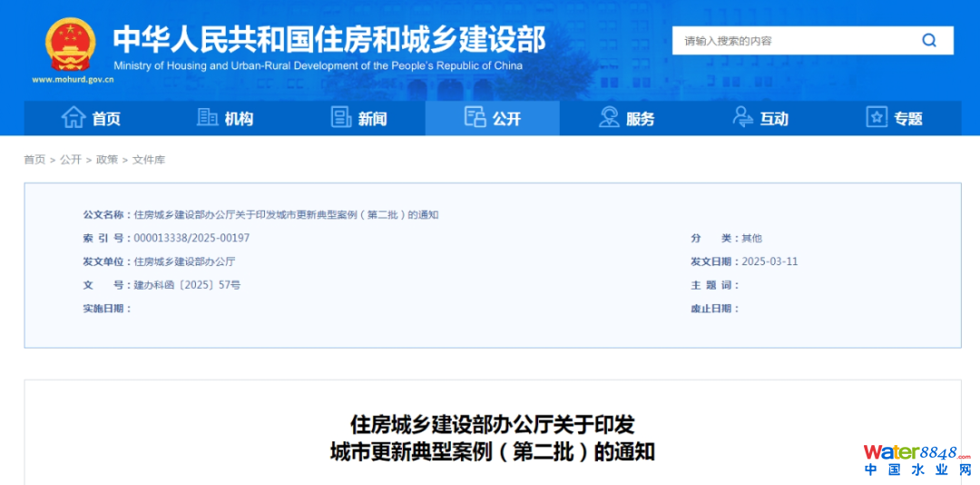Viewport: 980px width, 485px height.
Task: Click the national emblem logo
Action: [69, 44]
